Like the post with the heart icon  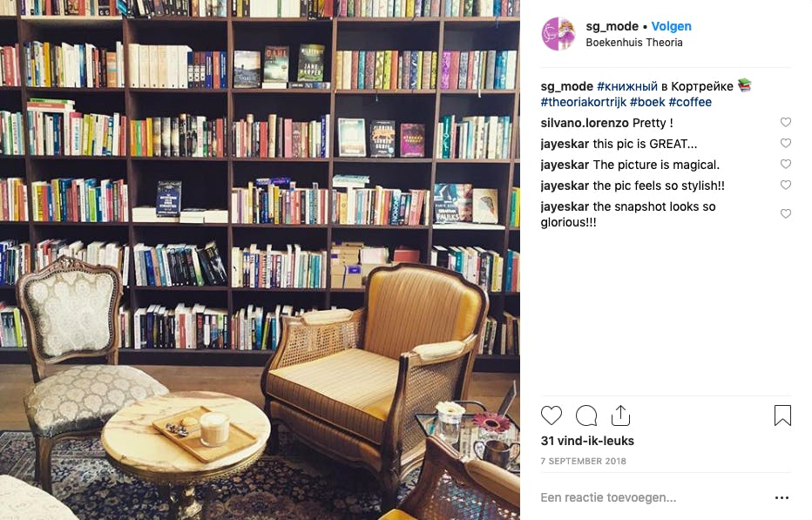pos(551,415)
